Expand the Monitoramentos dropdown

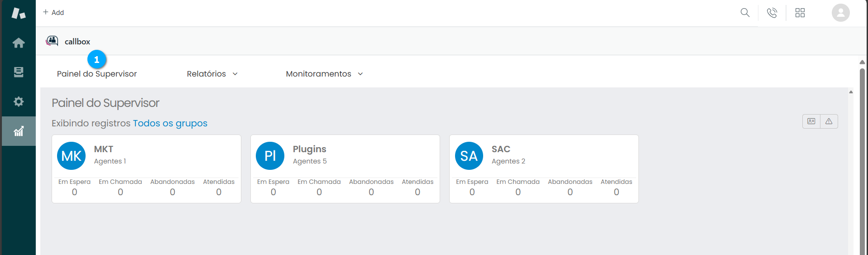[x=324, y=74]
